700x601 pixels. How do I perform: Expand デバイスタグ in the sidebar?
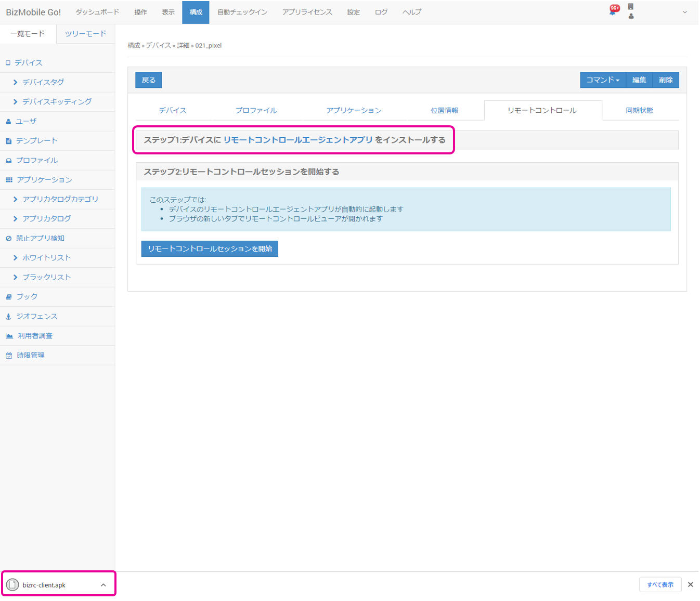[x=43, y=82]
